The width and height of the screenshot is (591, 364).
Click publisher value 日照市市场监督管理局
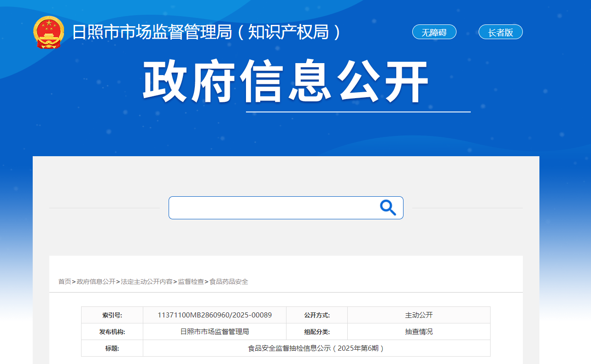pos(215,332)
